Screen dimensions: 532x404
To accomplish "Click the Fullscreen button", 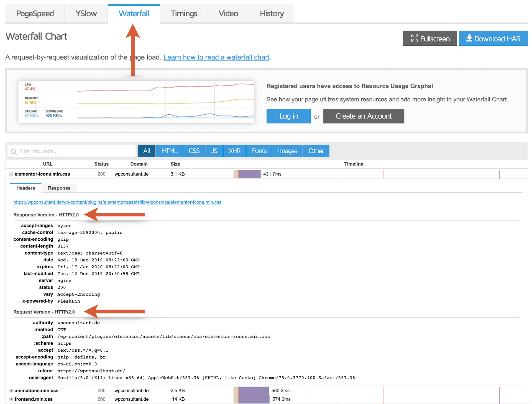I will click(x=430, y=38).
